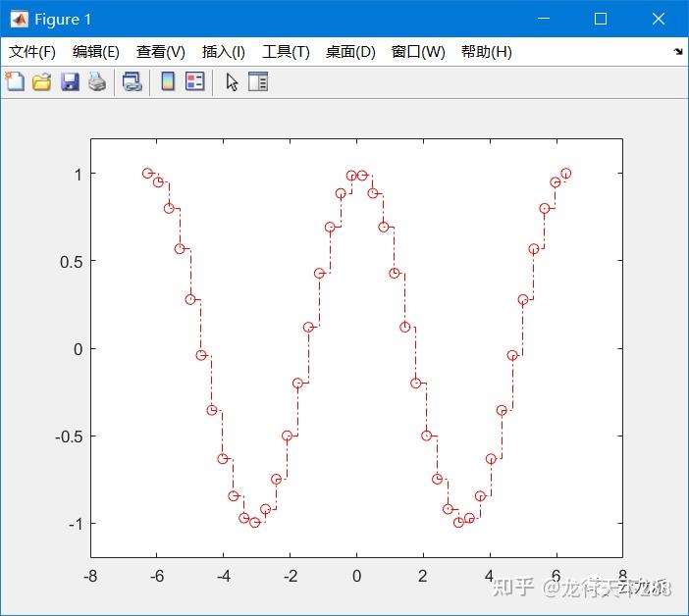Click the dock figure arrow at menu bar right
Image resolution: width=689 pixels, height=616 pixels.
pos(678,52)
